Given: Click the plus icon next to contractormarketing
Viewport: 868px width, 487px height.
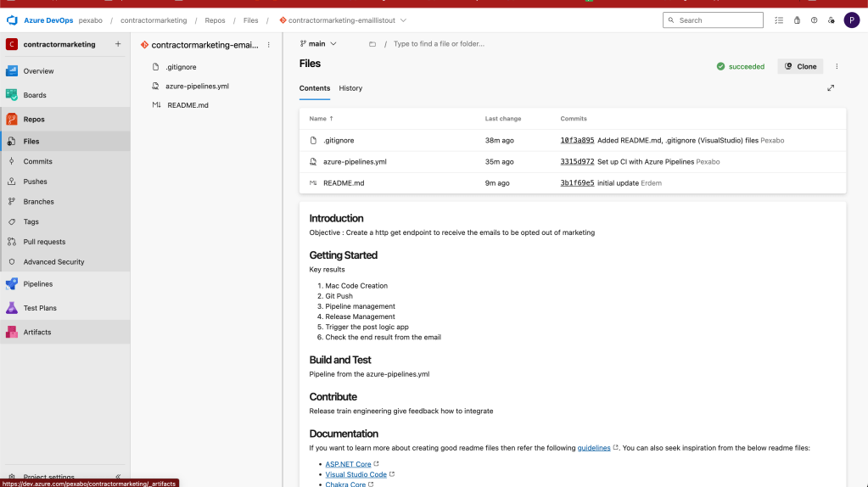Looking at the screenshot, I should 118,44.
